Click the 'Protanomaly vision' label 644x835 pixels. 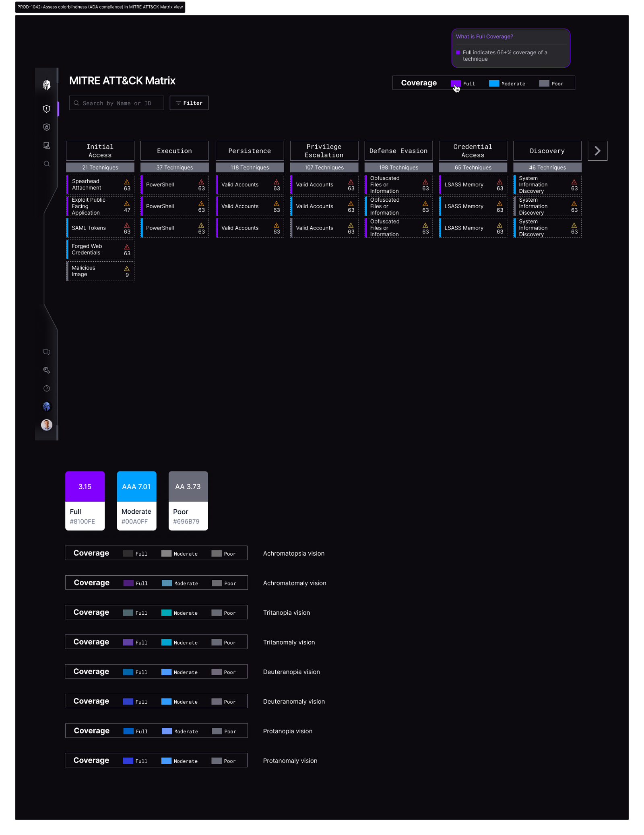[290, 761]
